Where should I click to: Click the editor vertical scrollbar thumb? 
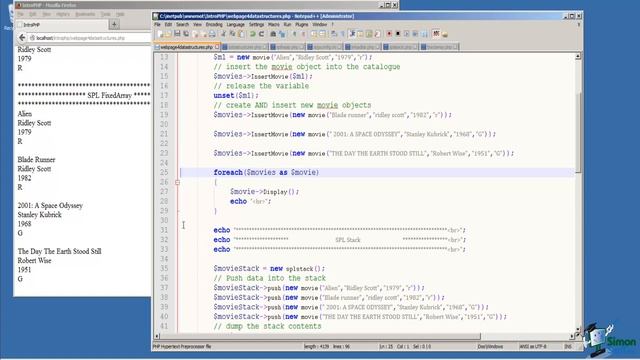pos(578,133)
